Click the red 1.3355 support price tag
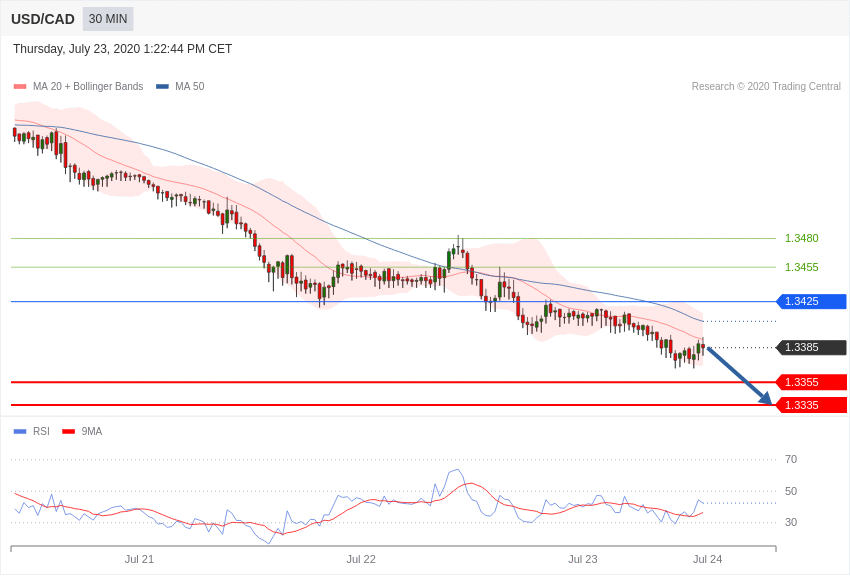Viewport: 850px width, 576px height. click(x=812, y=382)
